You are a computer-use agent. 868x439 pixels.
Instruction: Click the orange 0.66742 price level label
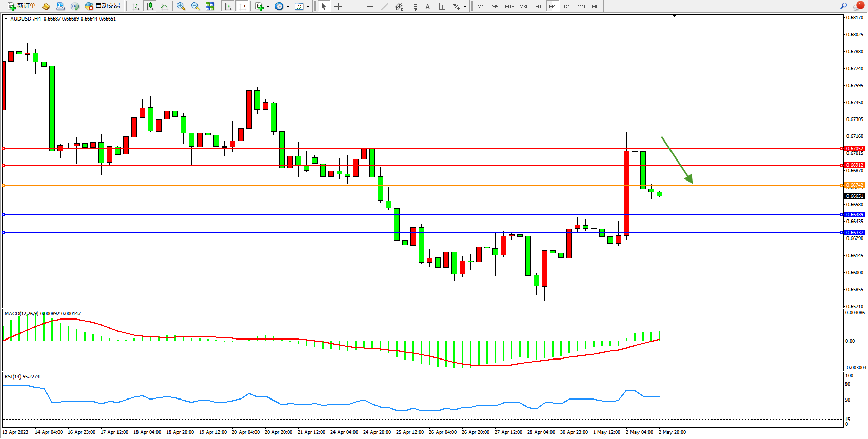click(855, 185)
